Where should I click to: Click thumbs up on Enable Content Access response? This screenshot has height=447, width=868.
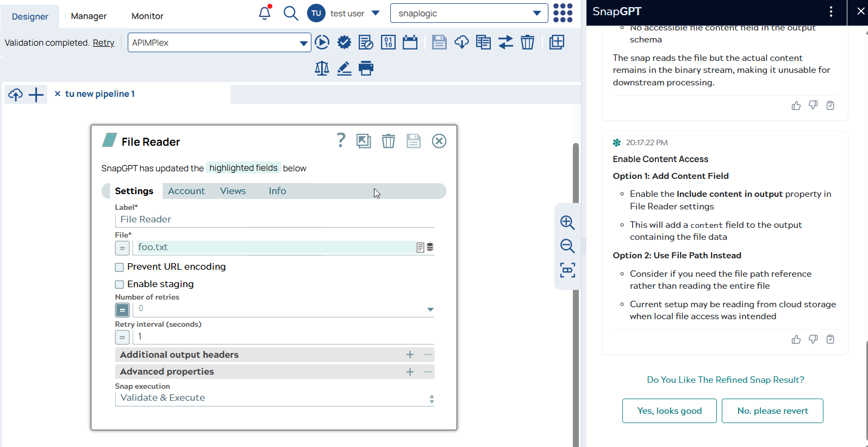796,339
